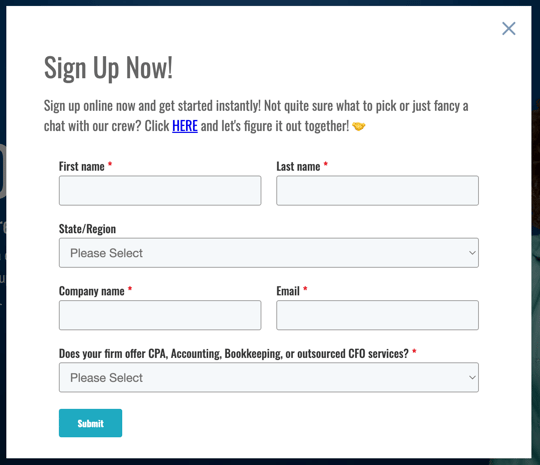Focus the First name input field
Image resolution: width=540 pixels, height=465 pixels.
point(160,190)
